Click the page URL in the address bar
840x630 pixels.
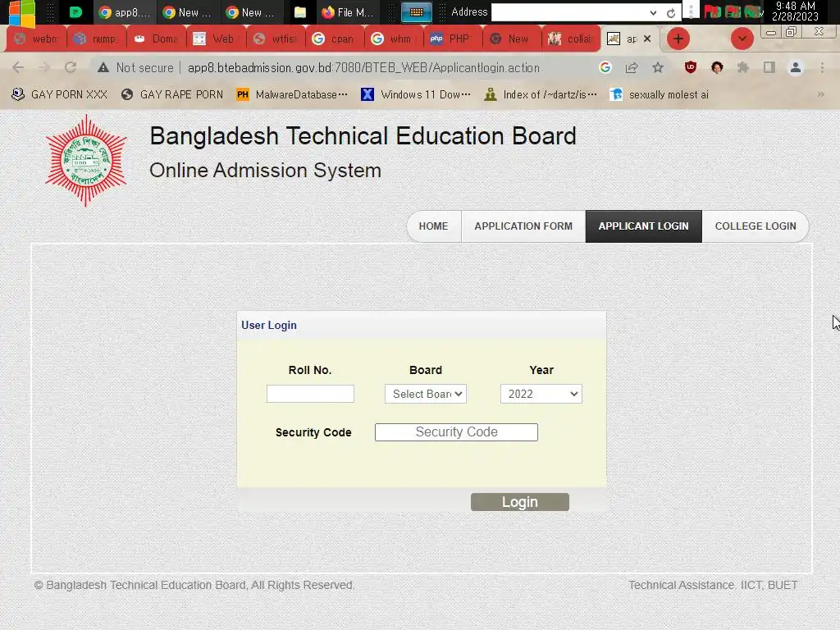363,68
